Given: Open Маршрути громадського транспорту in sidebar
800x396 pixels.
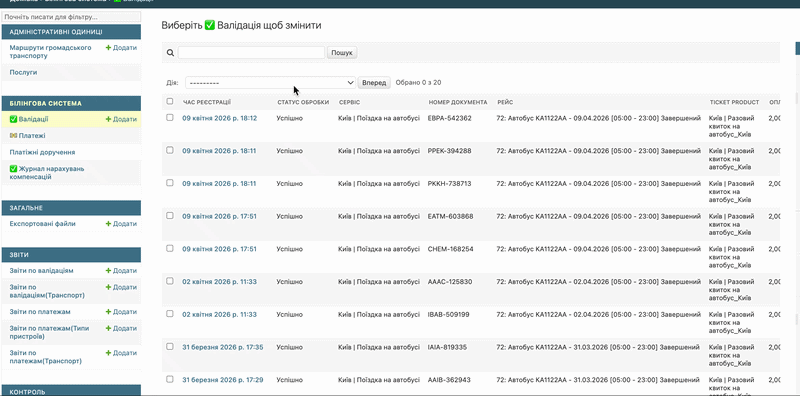Looking at the screenshot, I should click(x=51, y=52).
